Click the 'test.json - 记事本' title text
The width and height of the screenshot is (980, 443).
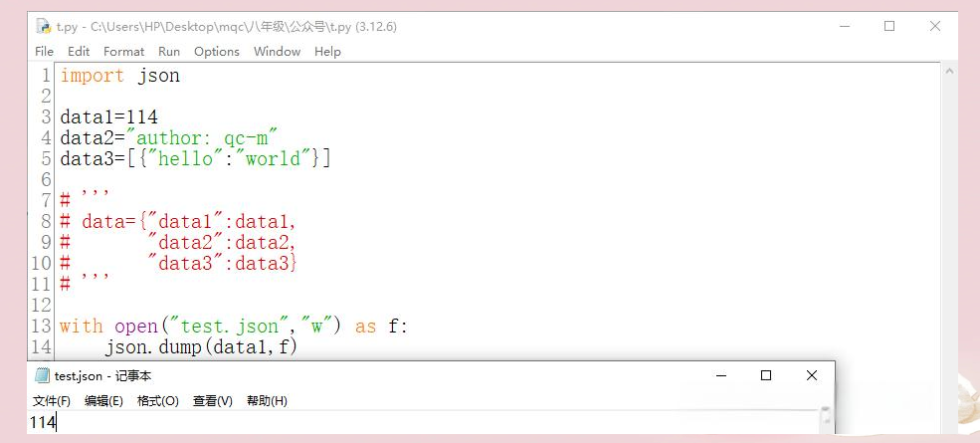(102, 375)
